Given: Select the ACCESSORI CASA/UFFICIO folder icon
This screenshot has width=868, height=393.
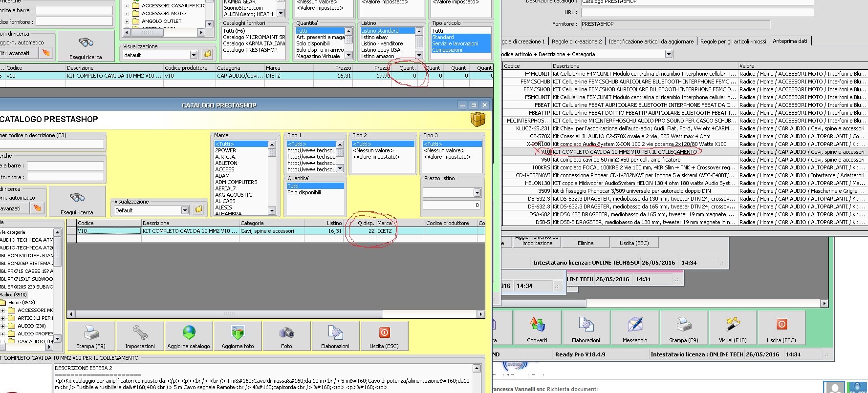Looking at the screenshot, I should 136,6.
